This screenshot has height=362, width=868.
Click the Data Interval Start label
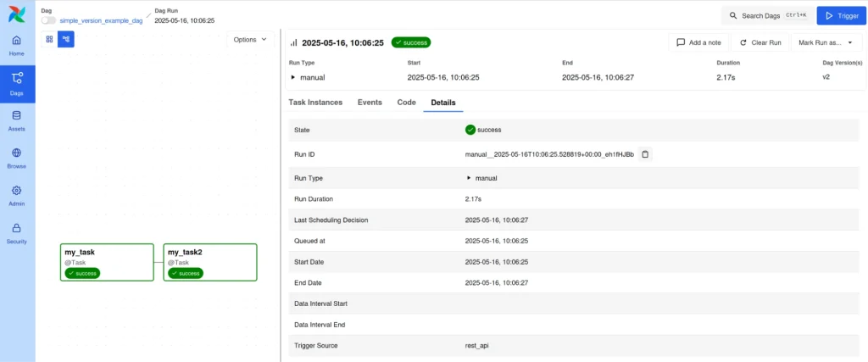[x=321, y=304]
